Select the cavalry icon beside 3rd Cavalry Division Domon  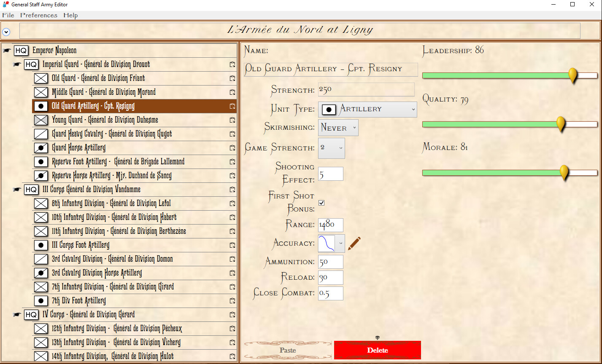(x=41, y=259)
